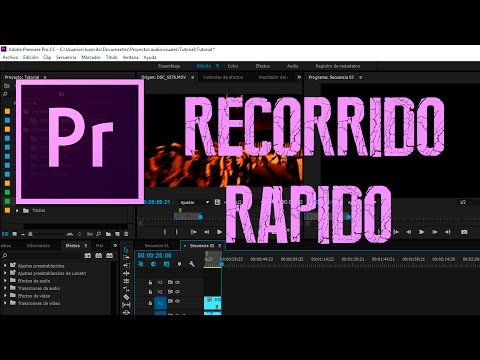Click the Project panel trash delete icon
The height and width of the screenshot is (360, 480).
[x=126, y=234]
